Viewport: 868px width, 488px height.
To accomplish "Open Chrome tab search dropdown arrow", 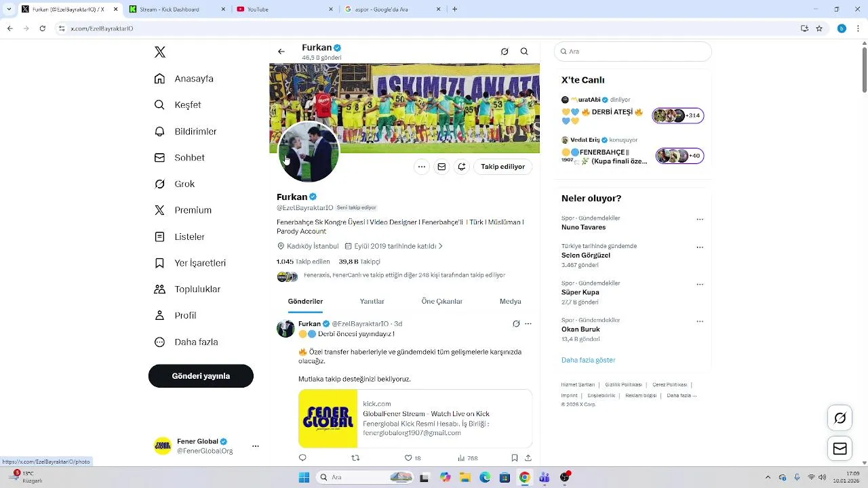I will (9, 9).
